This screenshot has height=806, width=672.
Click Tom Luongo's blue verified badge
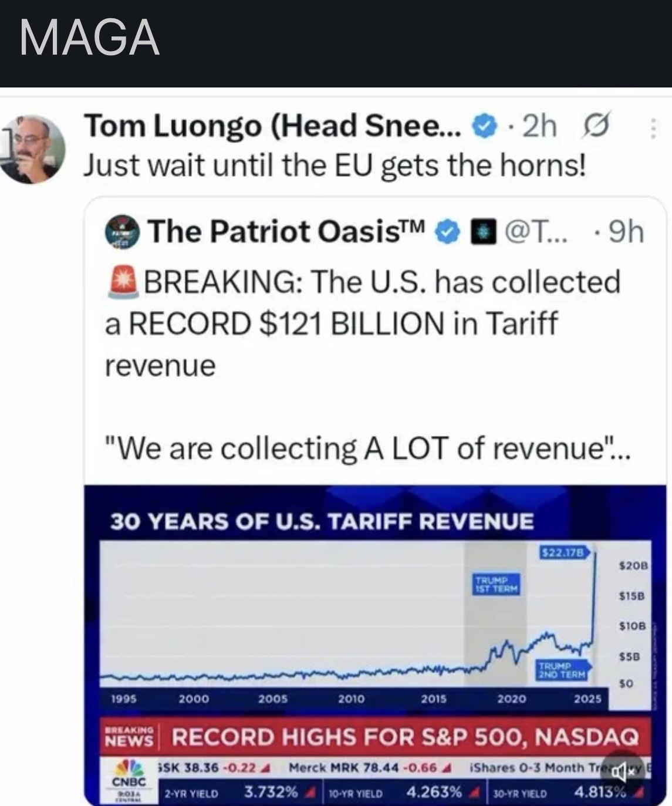point(483,126)
